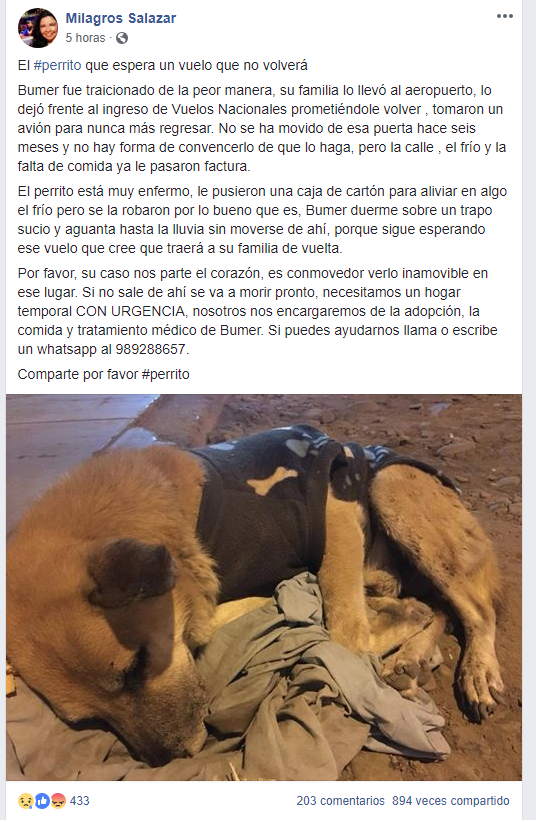Viewport: 536px width, 822px height.
Task: View the 203 comentarios link
Action: click(340, 801)
